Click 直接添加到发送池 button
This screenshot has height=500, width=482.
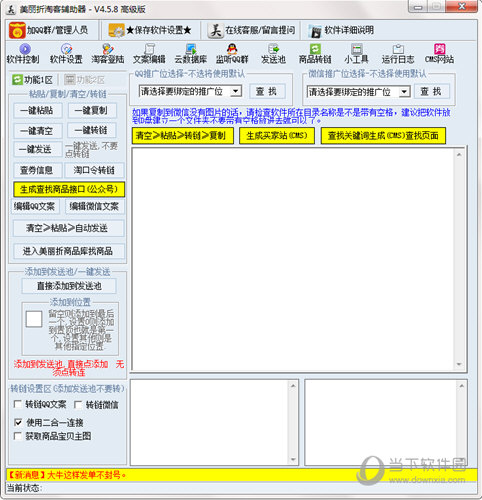tap(69, 286)
